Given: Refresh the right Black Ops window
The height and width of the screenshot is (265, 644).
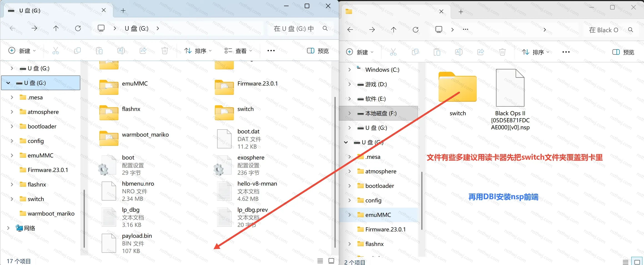Looking at the screenshot, I should point(415,30).
